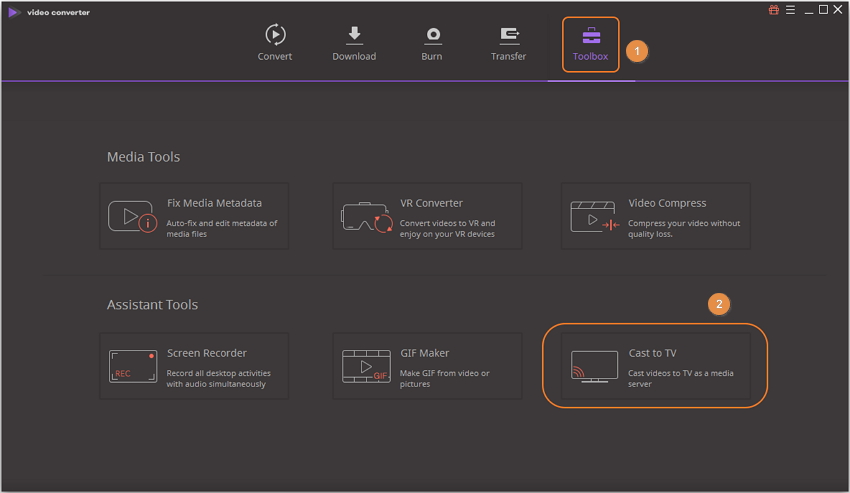Open the Convert tab icon

point(275,35)
